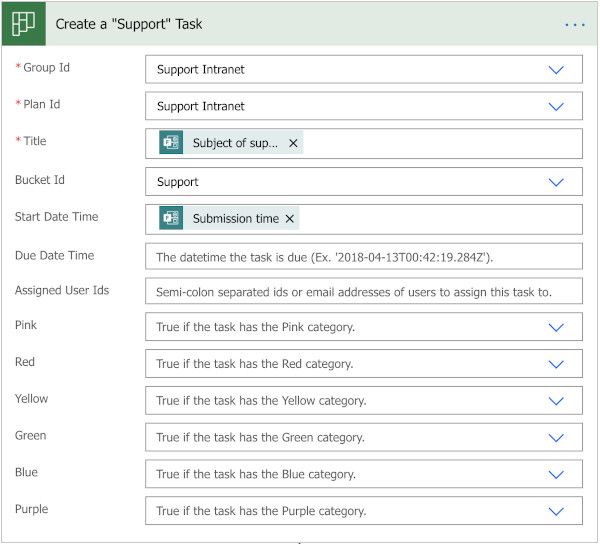Viewport: 600px width, 544px height.
Task: Click the Green label
Action: click(x=31, y=435)
